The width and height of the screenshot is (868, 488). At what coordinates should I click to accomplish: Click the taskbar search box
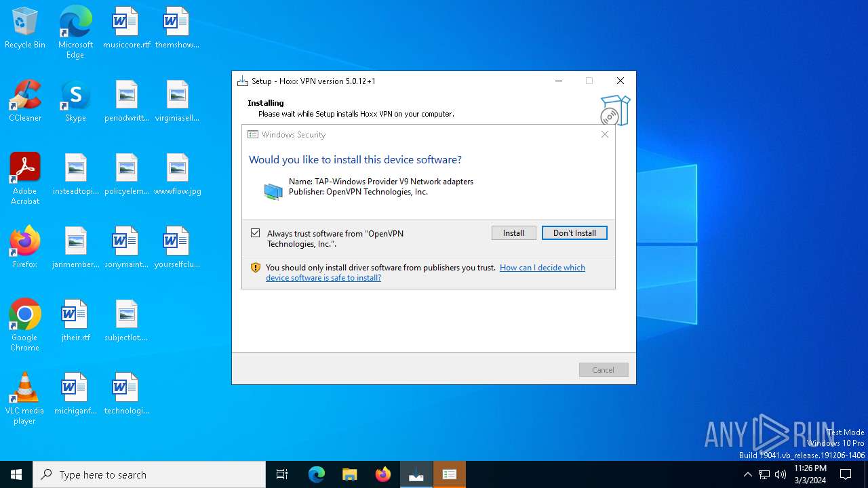(149, 474)
